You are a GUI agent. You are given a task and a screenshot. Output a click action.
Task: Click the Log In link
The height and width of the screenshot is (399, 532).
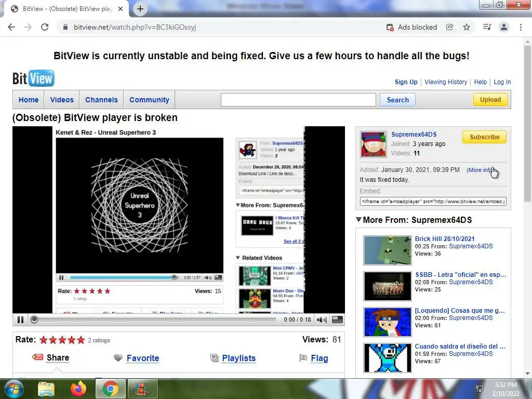(x=502, y=82)
